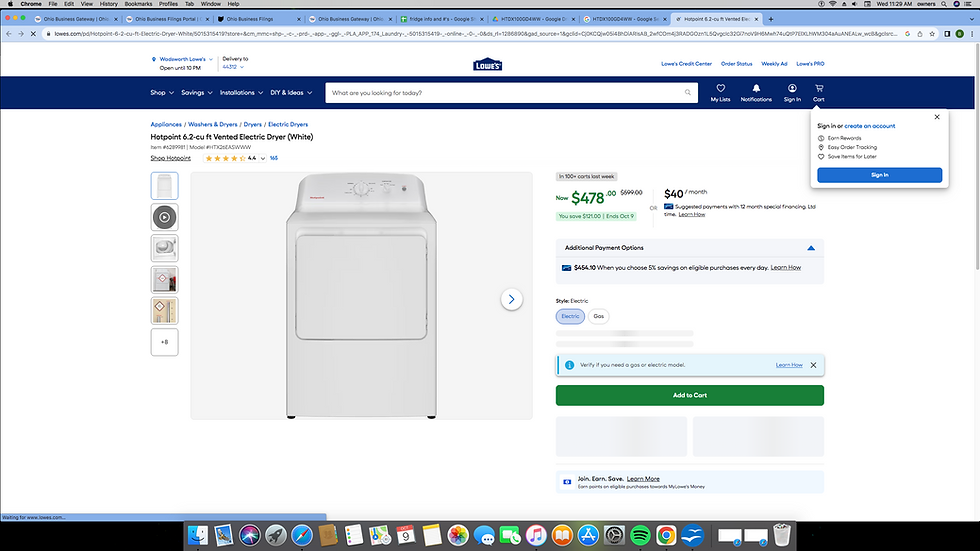Click Learn How in verify gas/electric notice
Viewport: 980px width, 551px height.
point(789,365)
